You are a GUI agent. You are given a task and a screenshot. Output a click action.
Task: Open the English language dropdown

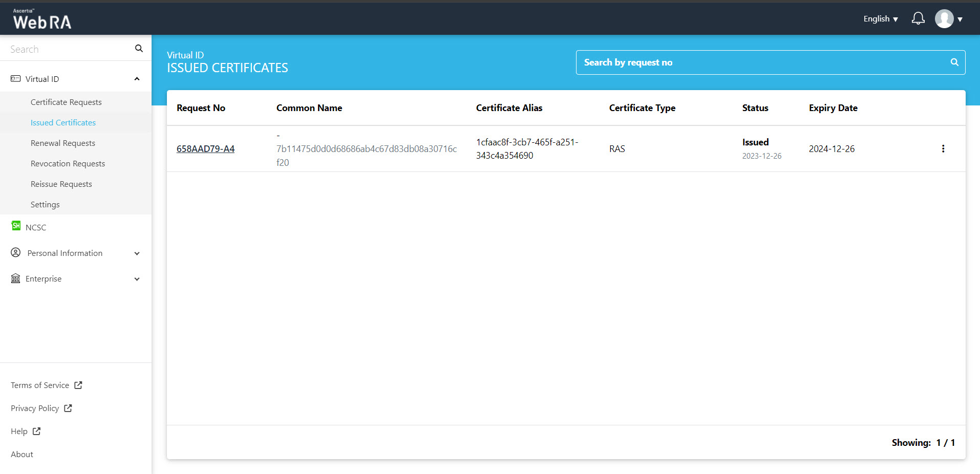point(881,19)
